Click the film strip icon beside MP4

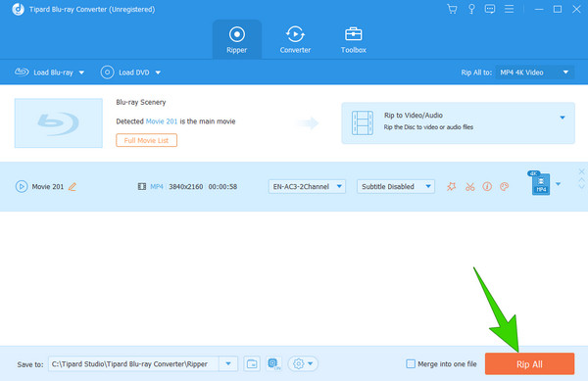point(142,186)
